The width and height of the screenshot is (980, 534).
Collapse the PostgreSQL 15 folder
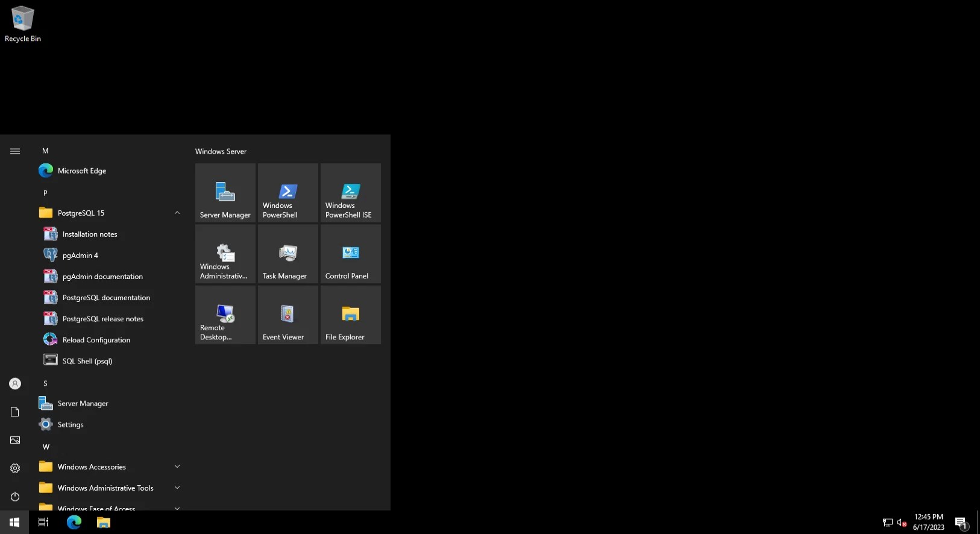coord(108,213)
